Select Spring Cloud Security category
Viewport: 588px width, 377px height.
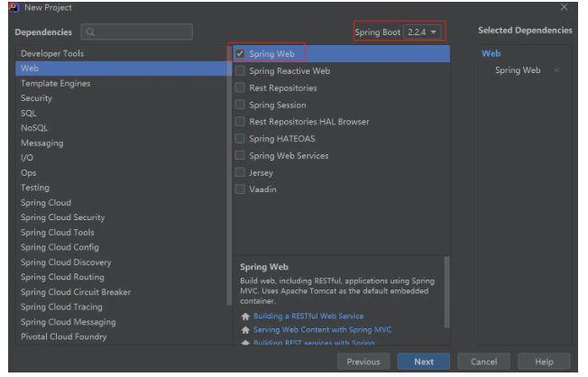tap(121, 217)
